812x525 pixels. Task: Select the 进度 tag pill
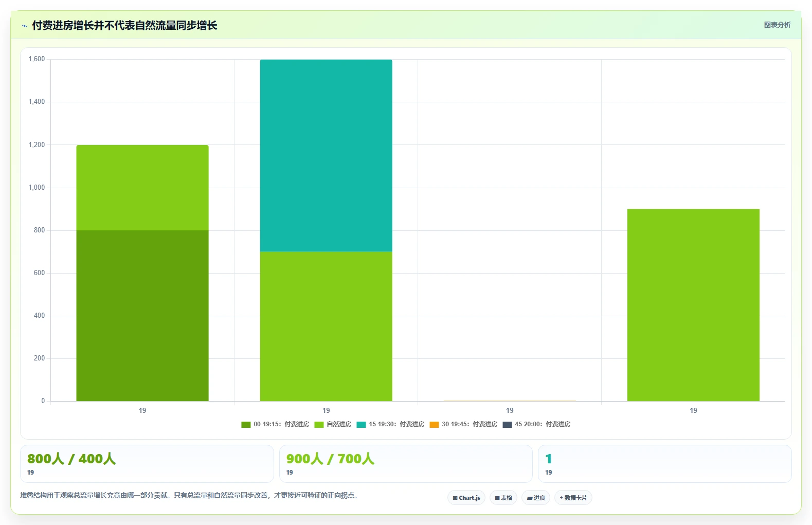click(x=536, y=498)
